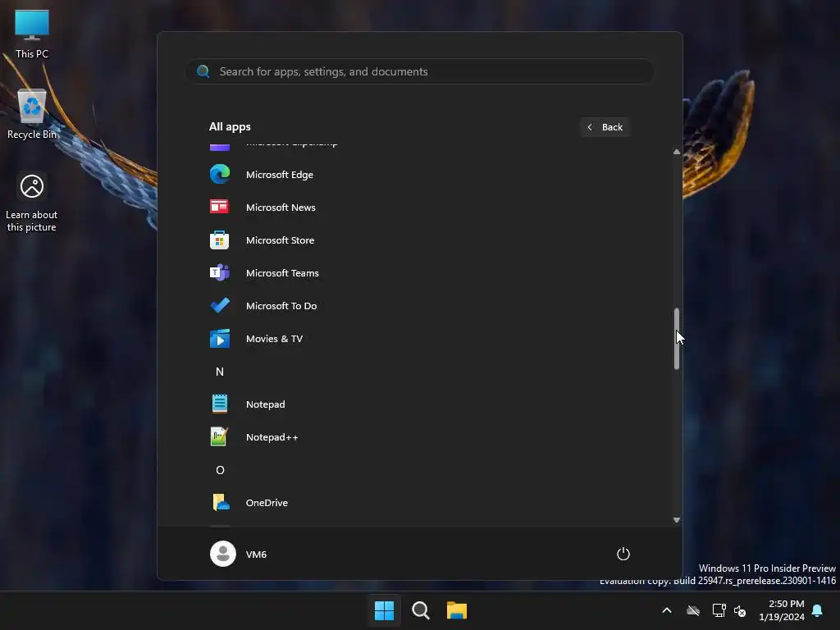Open Notepad app icon

(x=220, y=404)
